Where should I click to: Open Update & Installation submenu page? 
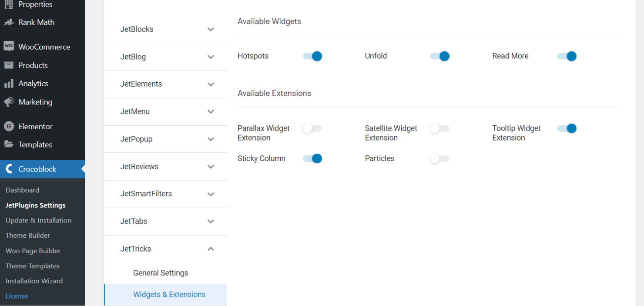38,220
